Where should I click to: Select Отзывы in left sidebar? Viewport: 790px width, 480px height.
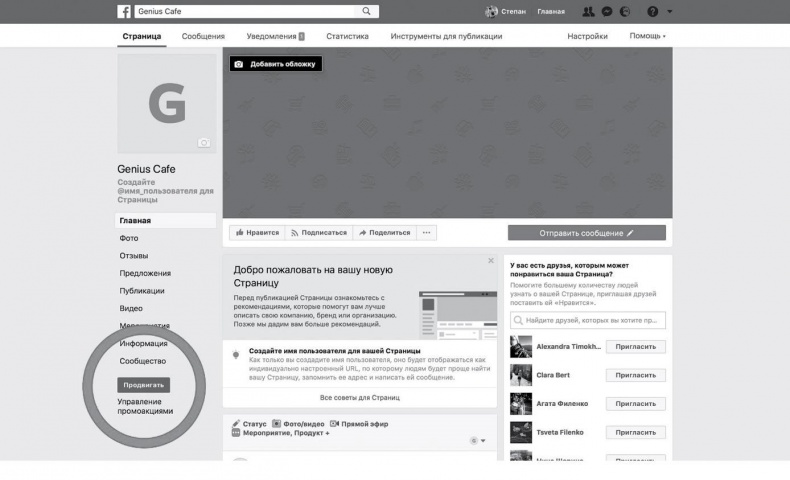click(134, 256)
